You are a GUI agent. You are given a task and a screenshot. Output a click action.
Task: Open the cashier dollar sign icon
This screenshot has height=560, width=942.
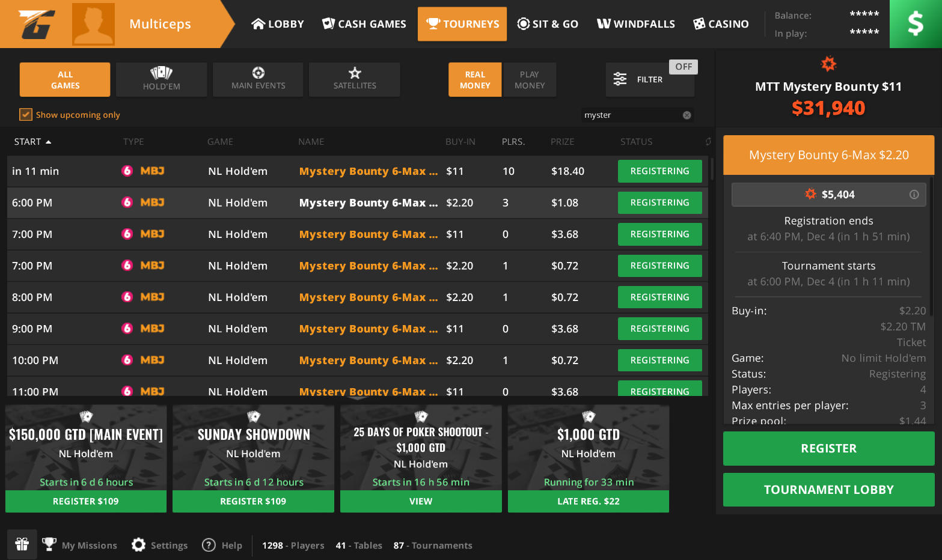click(915, 24)
